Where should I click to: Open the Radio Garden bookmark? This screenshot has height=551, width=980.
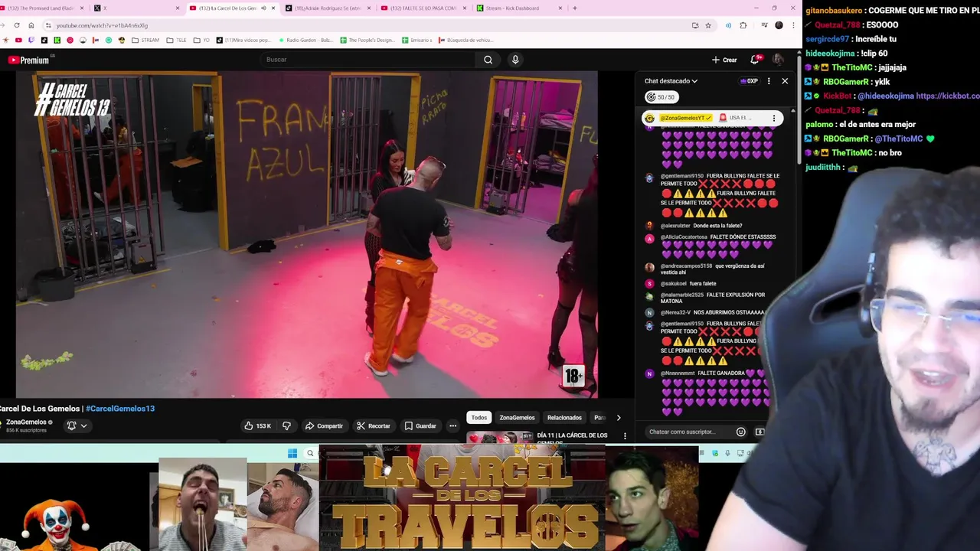coord(305,40)
